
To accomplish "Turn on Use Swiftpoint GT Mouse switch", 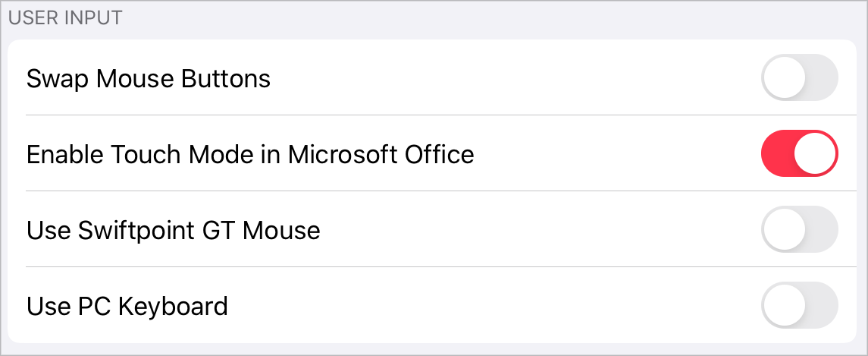I will [799, 229].
